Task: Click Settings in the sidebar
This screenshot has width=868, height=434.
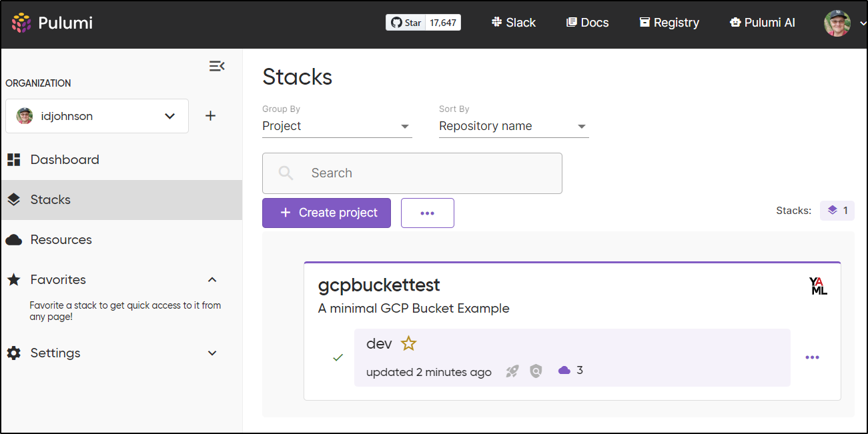Action: point(55,353)
